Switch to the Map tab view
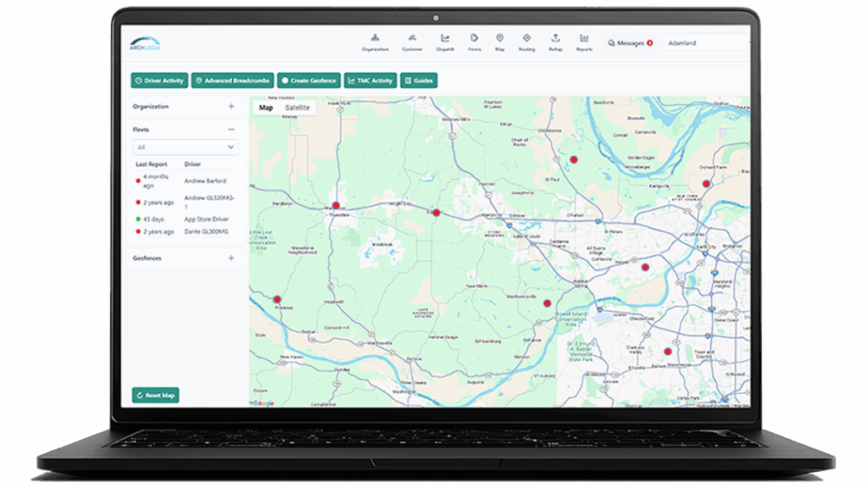 pos(265,108)
